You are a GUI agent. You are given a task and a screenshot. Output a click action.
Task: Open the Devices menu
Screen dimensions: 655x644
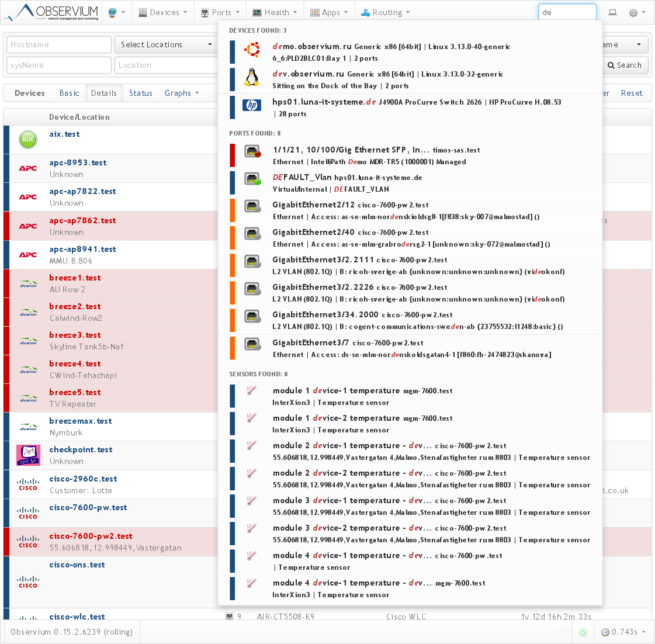coord(163,12)
